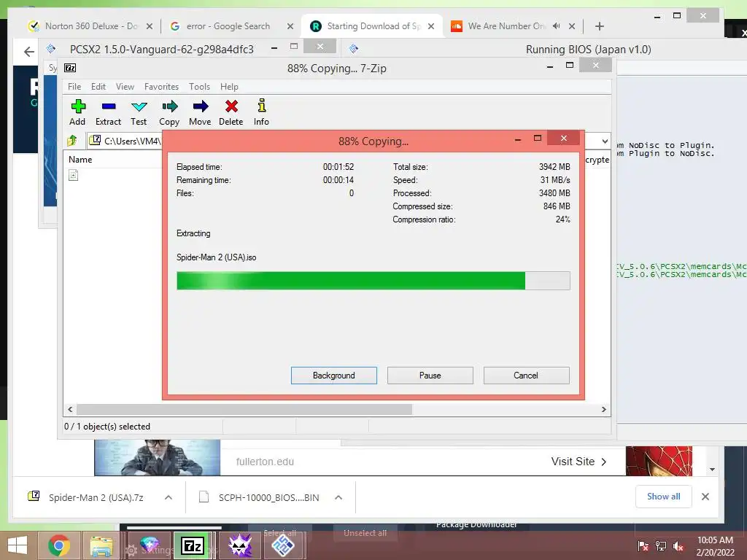747x560 pixels.
Task: Open a new Chrome tab with plus button
Action: [x=600, y=26]
